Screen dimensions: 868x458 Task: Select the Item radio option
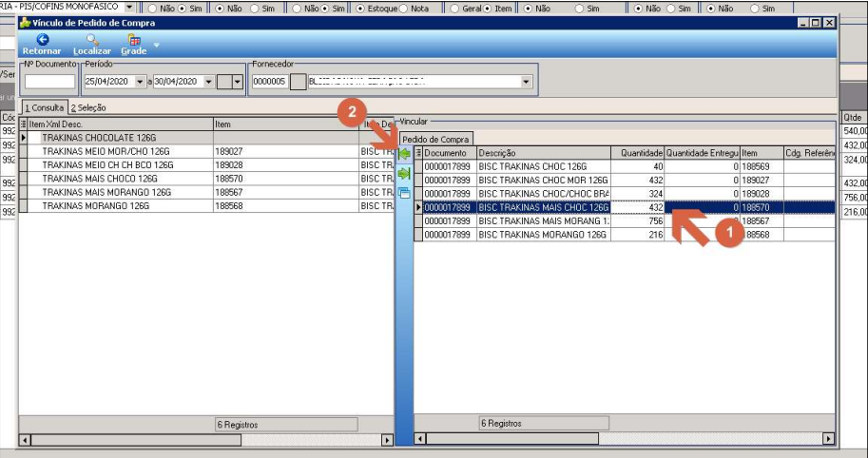[x=488, y=9]
